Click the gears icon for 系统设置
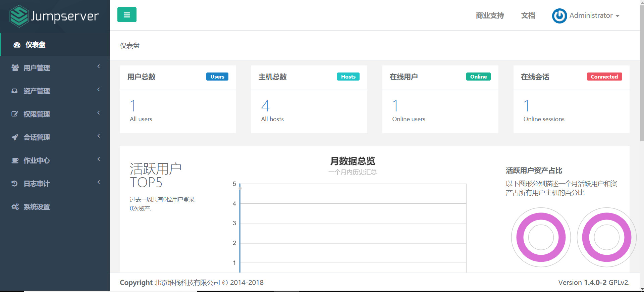This screenshot has height=292, width=644. pos(15,207)
